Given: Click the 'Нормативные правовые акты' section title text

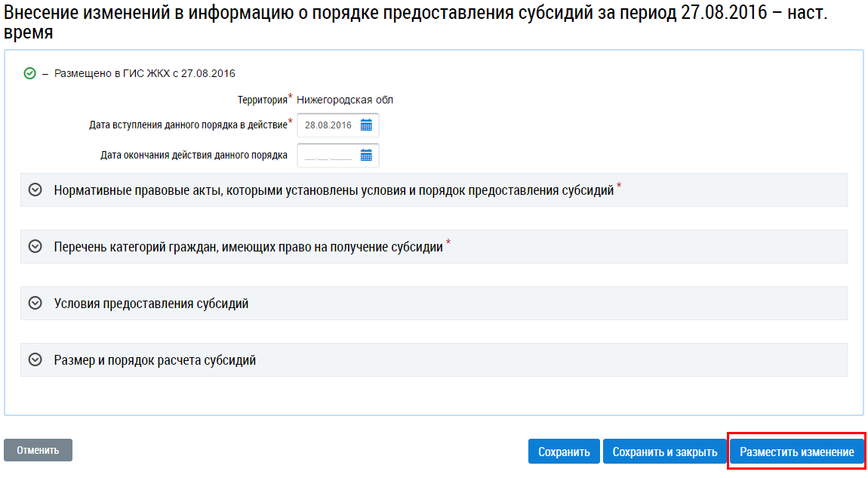Looking at the screenshot, I should [x=334, y=190].
